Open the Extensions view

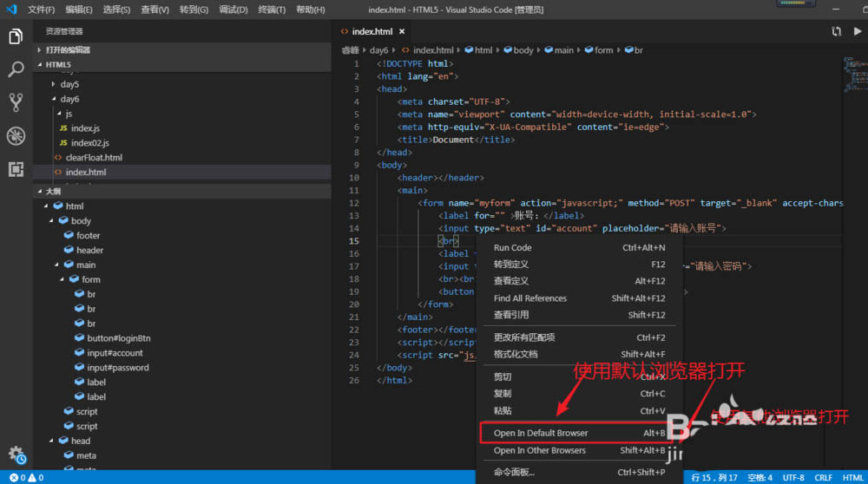[16, 169]
